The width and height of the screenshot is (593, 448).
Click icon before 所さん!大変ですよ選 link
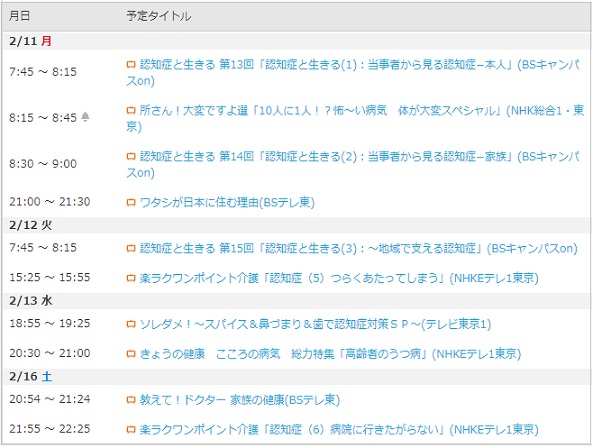coord(131,111)
